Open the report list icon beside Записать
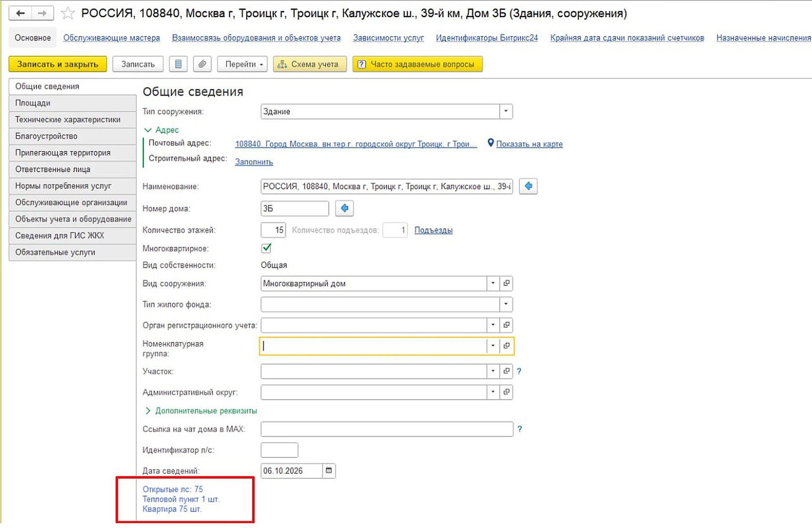The height and width of the screenshot is (532, 812). (x=178, y=64)
